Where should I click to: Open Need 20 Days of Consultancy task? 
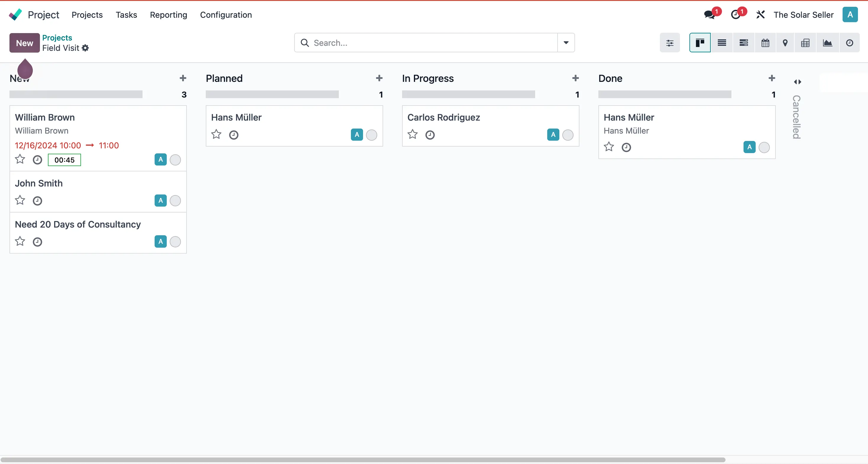[78, 224]
